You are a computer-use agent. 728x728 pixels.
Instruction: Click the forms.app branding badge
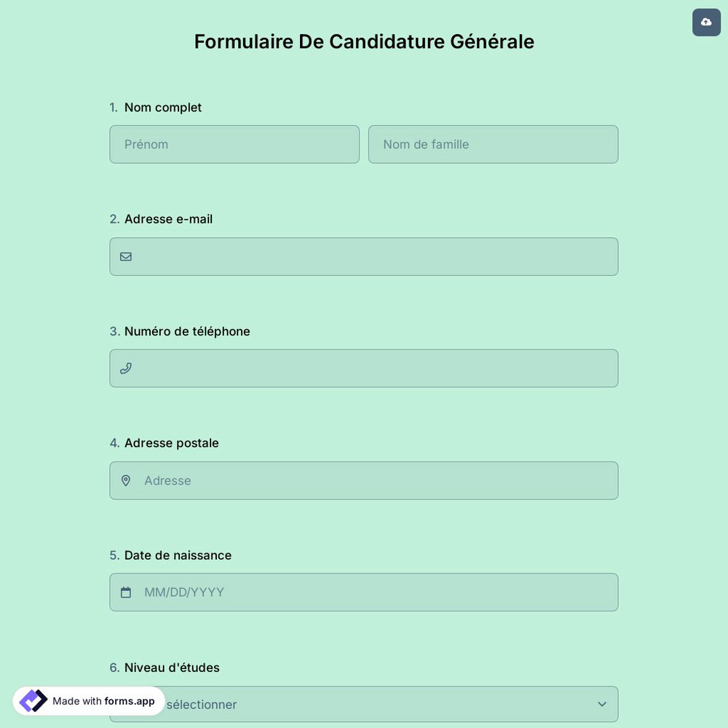pyautogui.click(x=87, y=700)
